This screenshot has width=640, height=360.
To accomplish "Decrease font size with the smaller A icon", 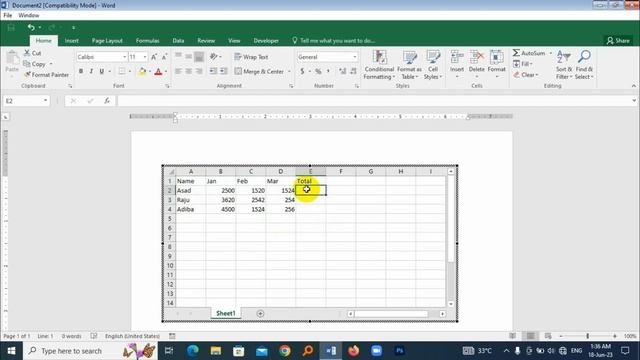I will [x=164, y=57].
